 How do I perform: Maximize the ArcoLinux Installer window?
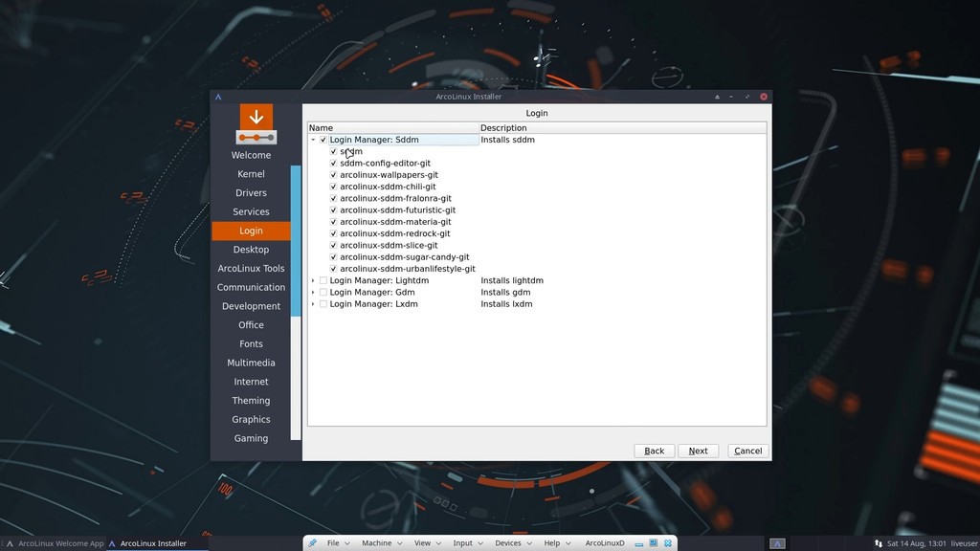[x=746, y=97]
